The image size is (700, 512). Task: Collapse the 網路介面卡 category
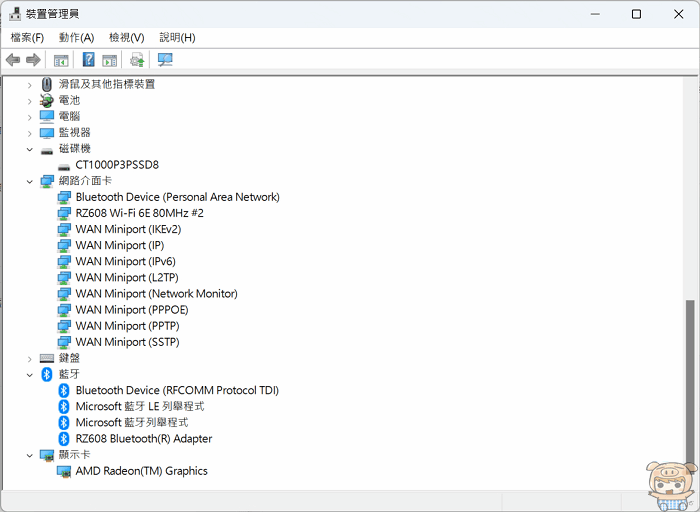coord(29,181)
